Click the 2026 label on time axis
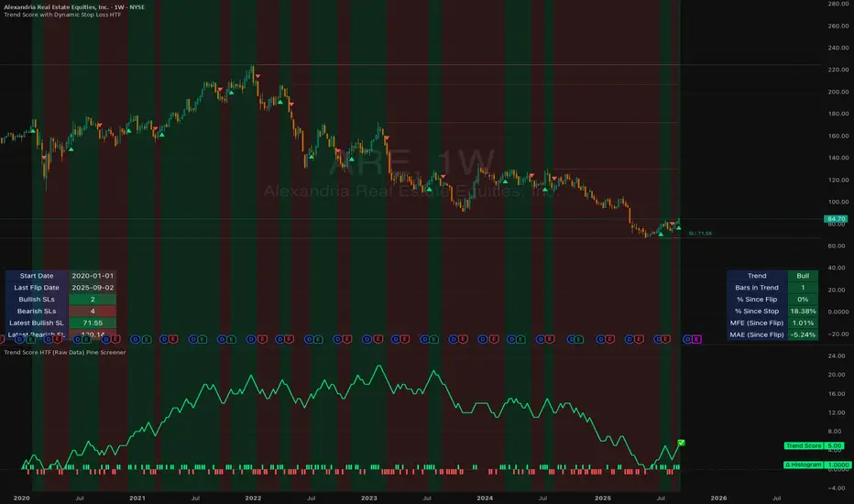Viewport: 854px width, 504px height. tap(719, 498)
